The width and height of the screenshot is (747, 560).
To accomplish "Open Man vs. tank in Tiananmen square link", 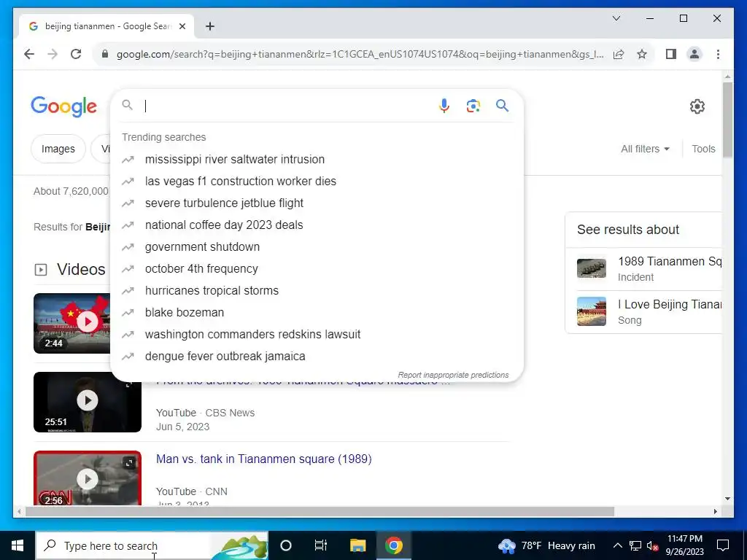I will [264, 459].
